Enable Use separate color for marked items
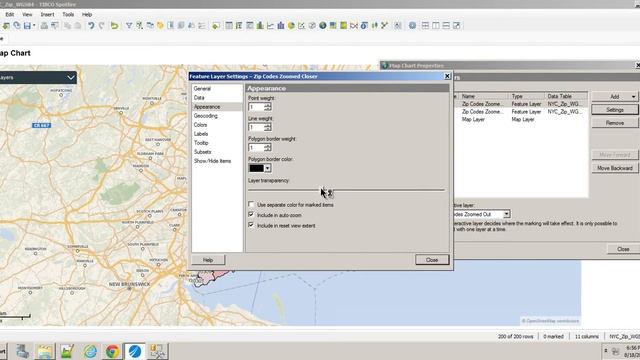 251,204
